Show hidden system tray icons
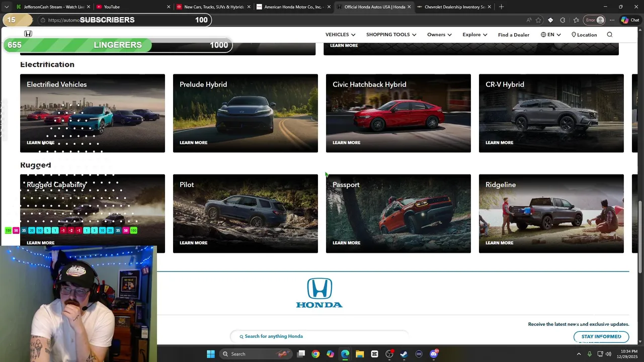 click(x=579, y=354)
